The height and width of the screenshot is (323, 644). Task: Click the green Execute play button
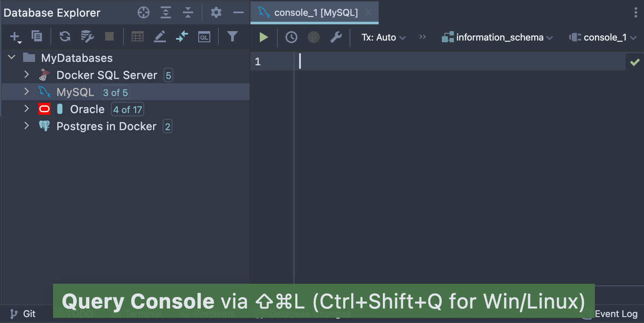tap(264, 38)
